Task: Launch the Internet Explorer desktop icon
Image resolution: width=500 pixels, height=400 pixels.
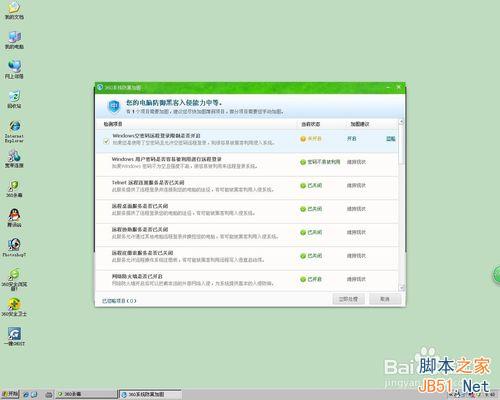Action: (x=14, y=131)
